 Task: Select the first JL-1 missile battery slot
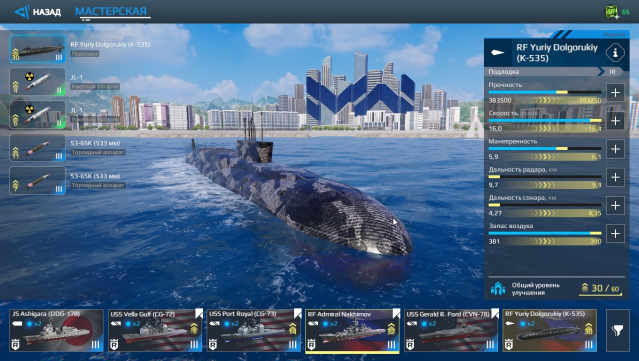pyautogui.click(x=37, y=82)
